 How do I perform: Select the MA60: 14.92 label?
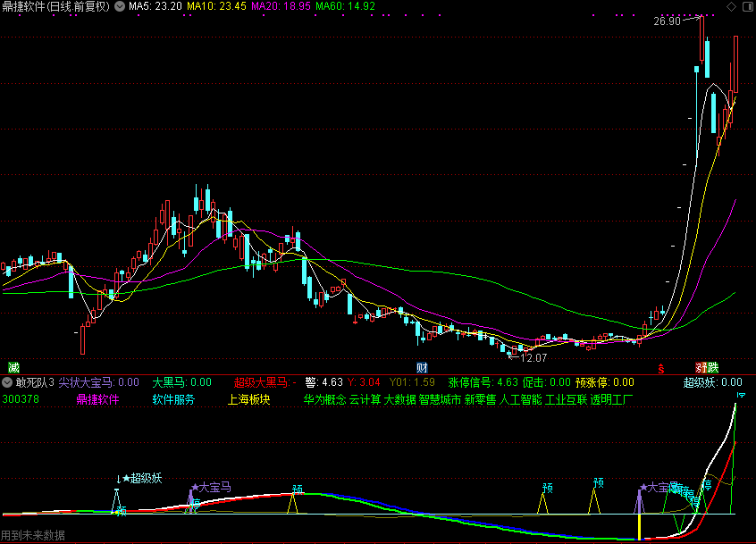(x=345, y=6)
